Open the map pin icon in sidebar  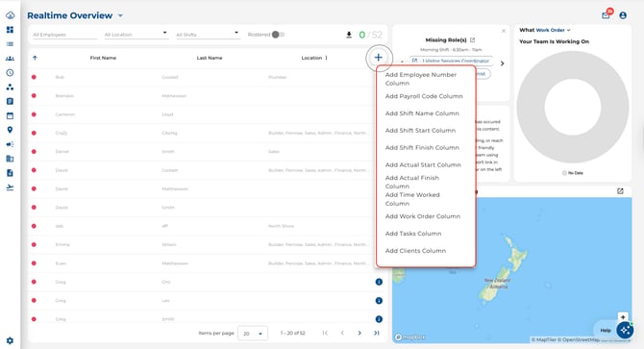pyautogui.click(x=11, y=130)
